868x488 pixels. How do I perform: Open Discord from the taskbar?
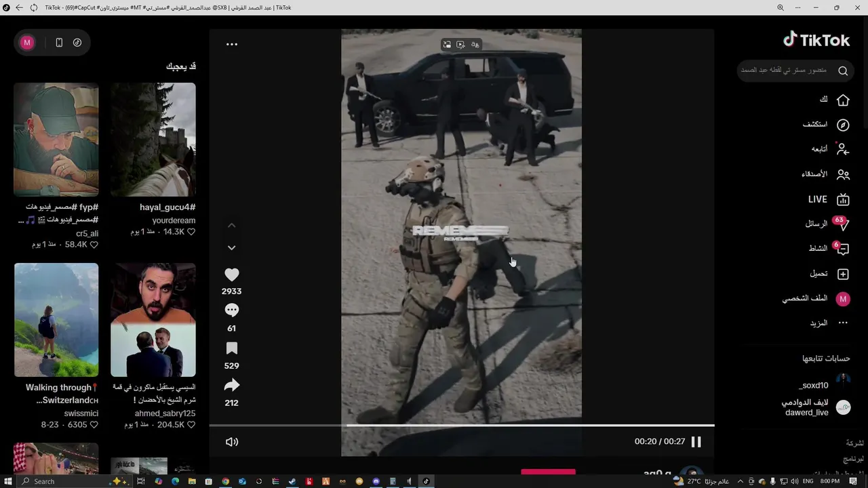pyautogui.click(x=376, y=481)
